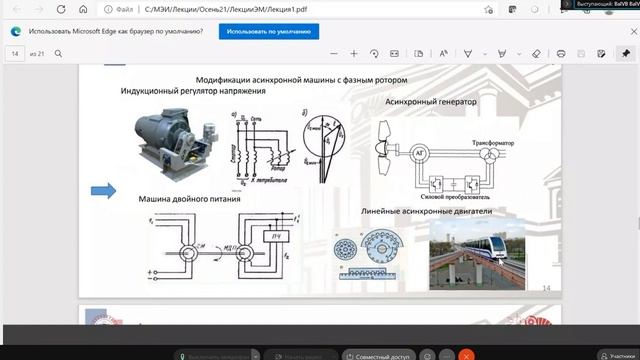The image size is (640, 360).
Task: Select the Erase tool
Action: tap(536, 53)
